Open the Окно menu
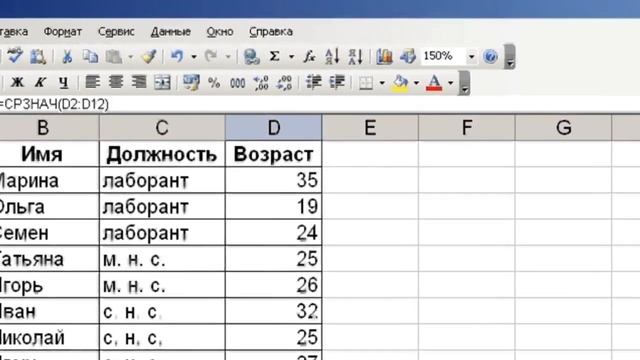This screenshot has width=640, height=360. (220, 31)
